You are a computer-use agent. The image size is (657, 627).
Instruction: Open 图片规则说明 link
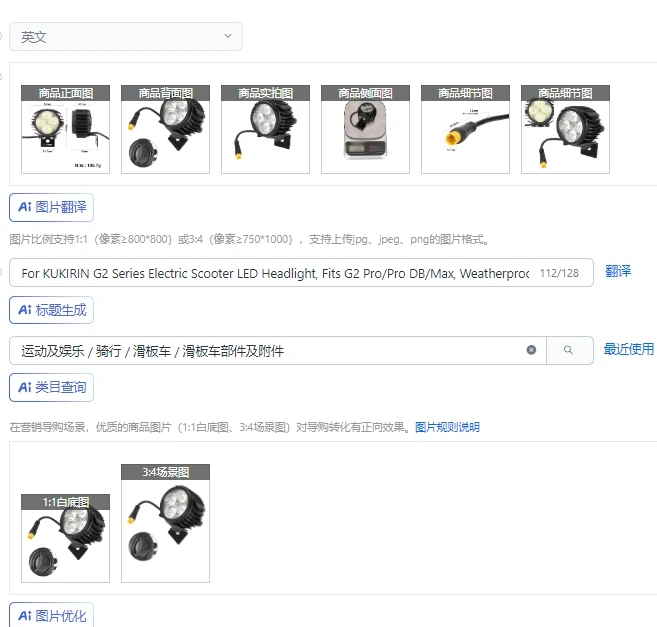point(447,427)
